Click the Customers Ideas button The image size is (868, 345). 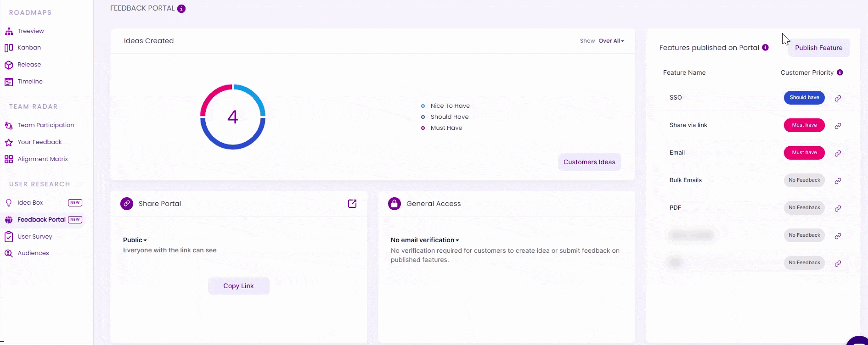589,162
